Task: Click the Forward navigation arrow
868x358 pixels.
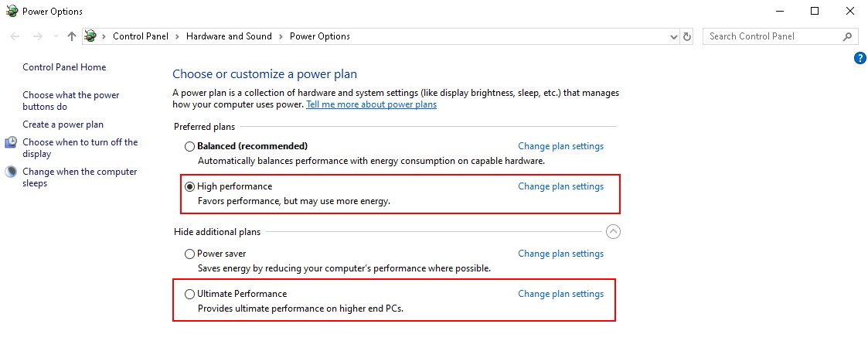Action: point(37,36)
